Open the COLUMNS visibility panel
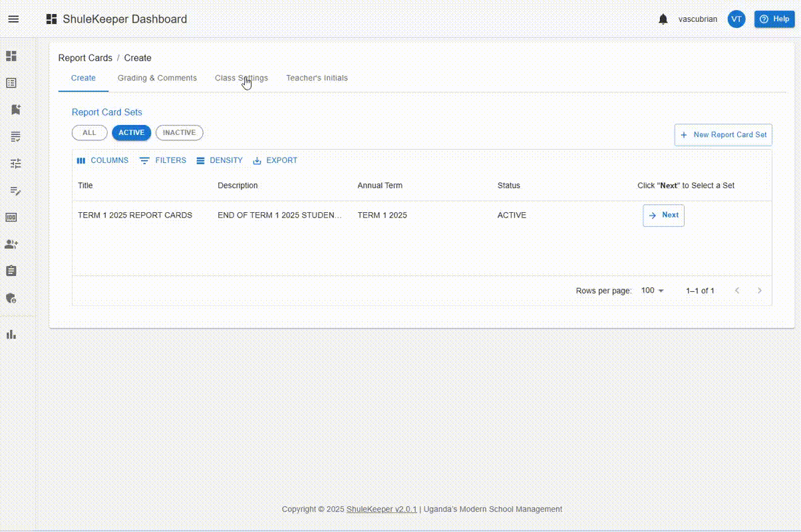Image resolution: width=801 pixels, height=532 pixels. coord(102,160)
